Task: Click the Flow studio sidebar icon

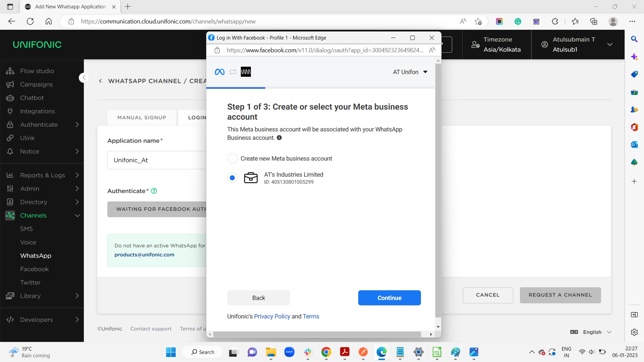Action: pyautogui.click(x=10, y=71)
